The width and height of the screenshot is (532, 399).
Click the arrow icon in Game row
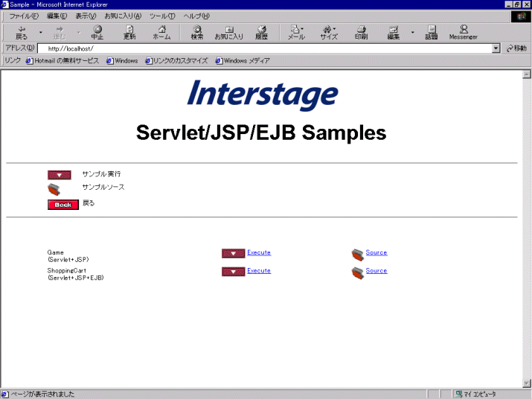pyautogui.click(x=234, y=253)
